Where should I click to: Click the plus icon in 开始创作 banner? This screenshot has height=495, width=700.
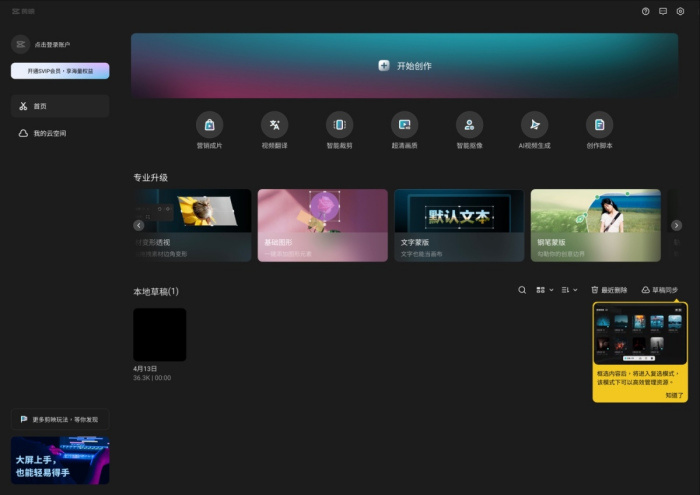coord(384,66)
